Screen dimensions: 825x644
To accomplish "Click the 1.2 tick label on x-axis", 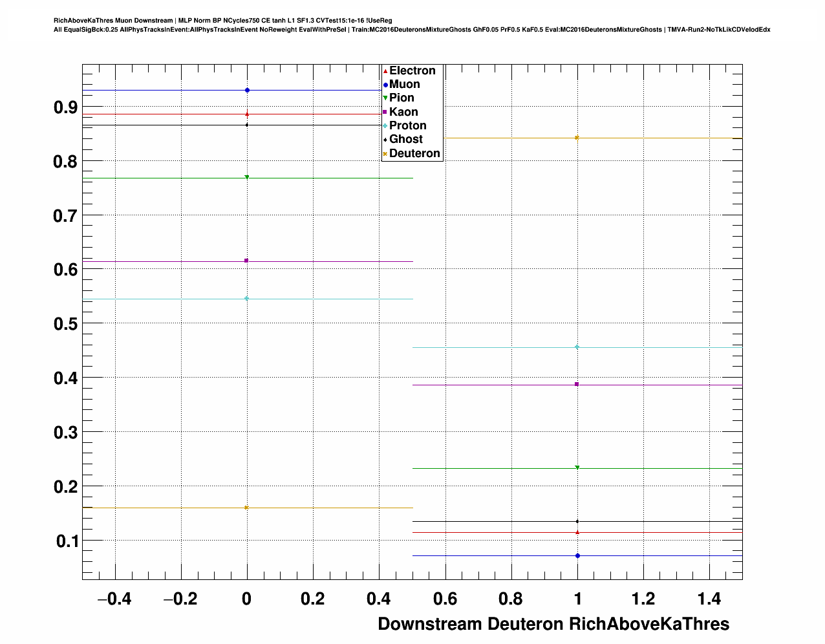I will (x=643, y=599).
